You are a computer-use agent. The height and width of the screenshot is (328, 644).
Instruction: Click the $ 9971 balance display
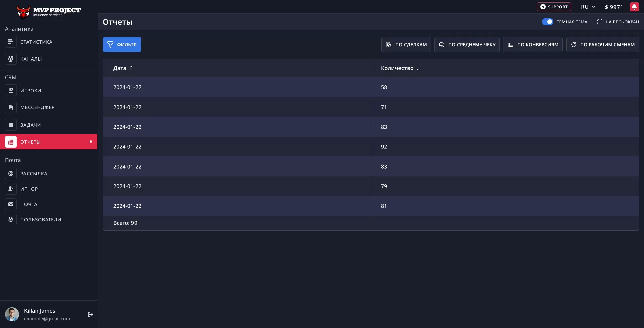click(614, 7)
